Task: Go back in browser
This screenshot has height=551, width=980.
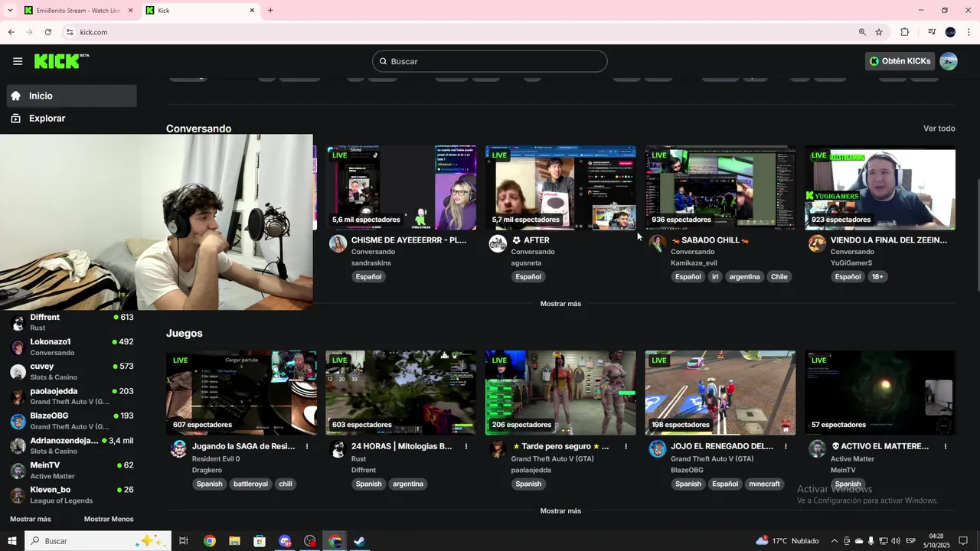Action: click(x=11, y=32)
